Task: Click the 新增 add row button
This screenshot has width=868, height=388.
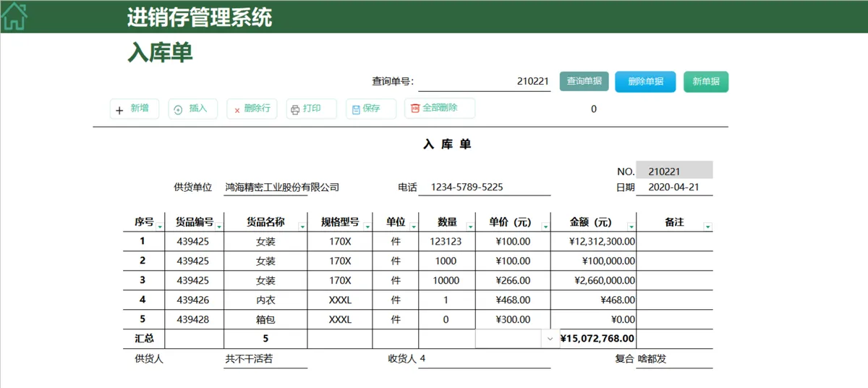Action: coord(135,109)
